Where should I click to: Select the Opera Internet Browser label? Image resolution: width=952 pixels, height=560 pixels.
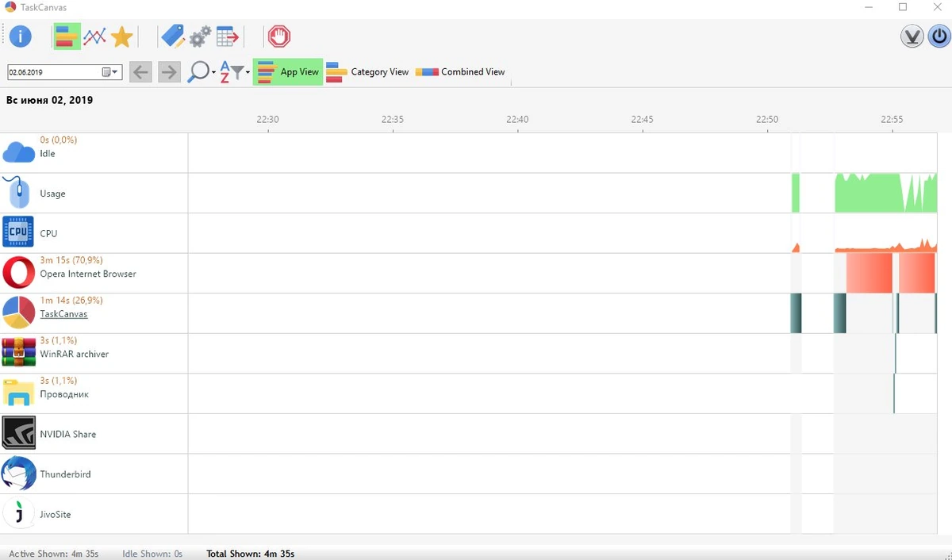click(88, 274)
